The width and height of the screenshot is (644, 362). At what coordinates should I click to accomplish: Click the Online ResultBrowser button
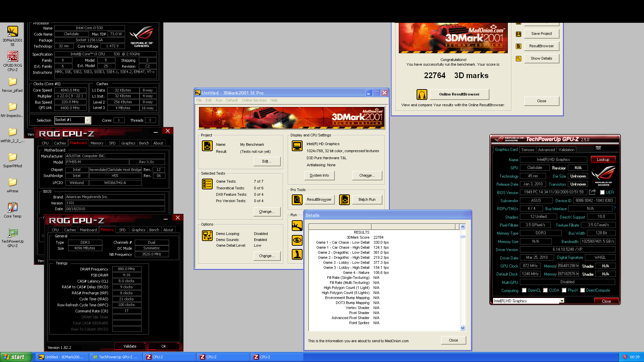pos(459,94)
